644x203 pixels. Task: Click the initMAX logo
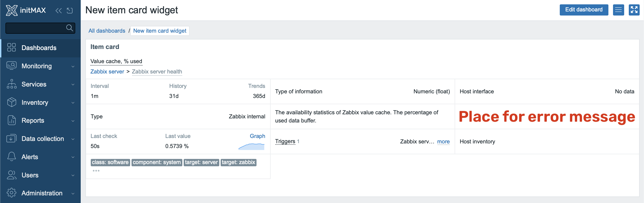(x=26, y=10)
